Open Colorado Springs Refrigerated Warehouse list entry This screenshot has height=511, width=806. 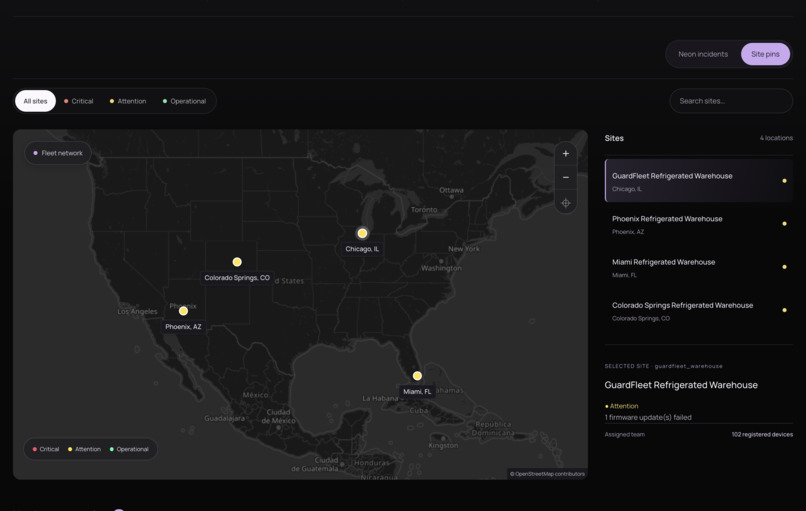click(x=699, y=311)
